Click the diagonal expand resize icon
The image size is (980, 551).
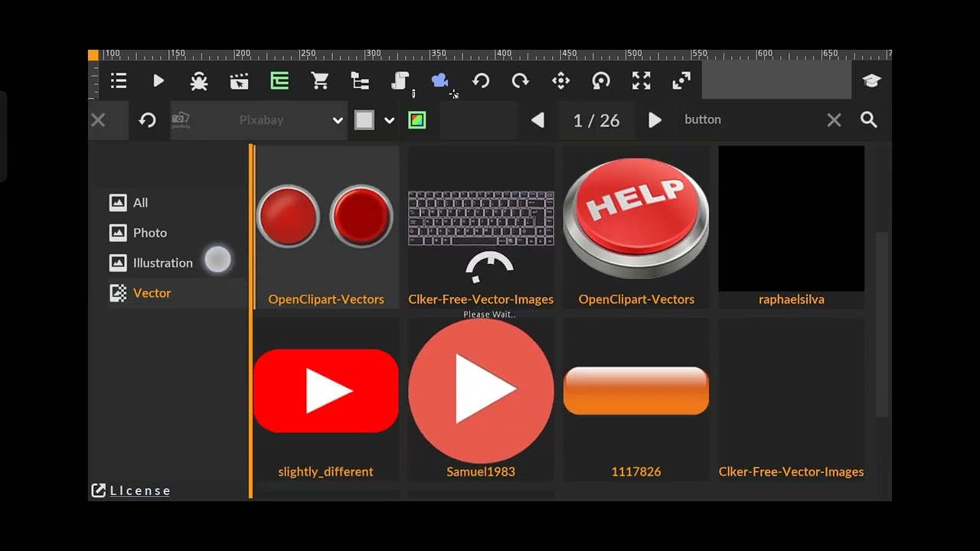(681, 81)
